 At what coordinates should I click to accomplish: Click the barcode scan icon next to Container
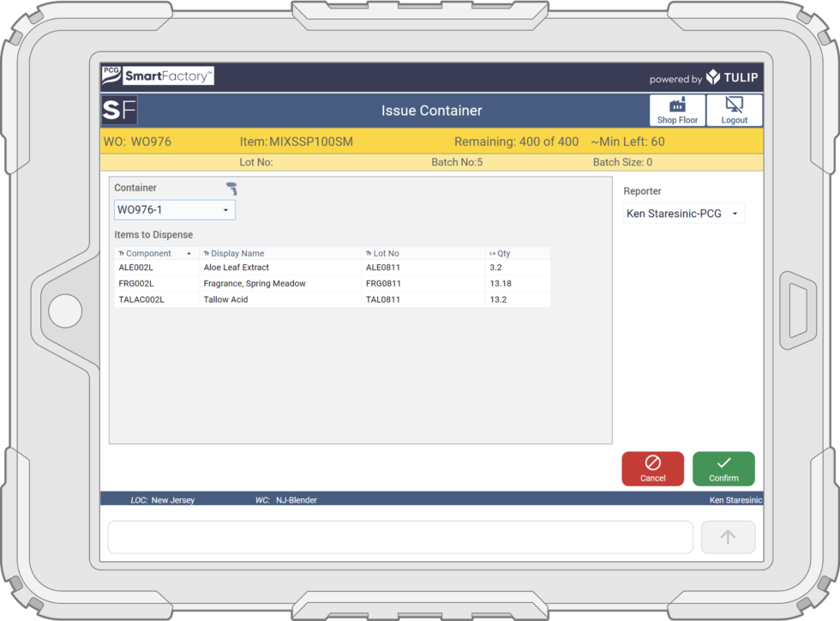click(x=230, y=188)
